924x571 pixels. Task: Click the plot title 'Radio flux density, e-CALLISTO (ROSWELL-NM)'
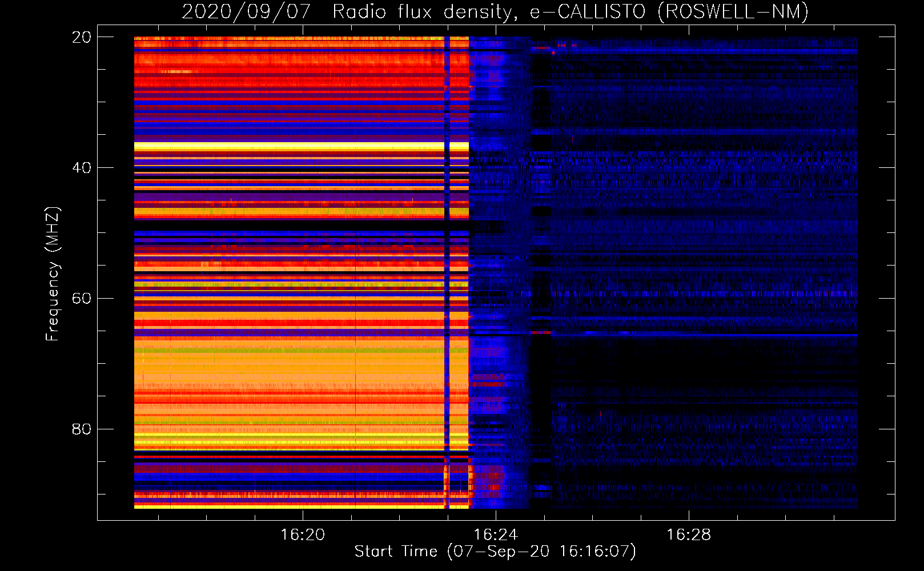coord(571,11)
